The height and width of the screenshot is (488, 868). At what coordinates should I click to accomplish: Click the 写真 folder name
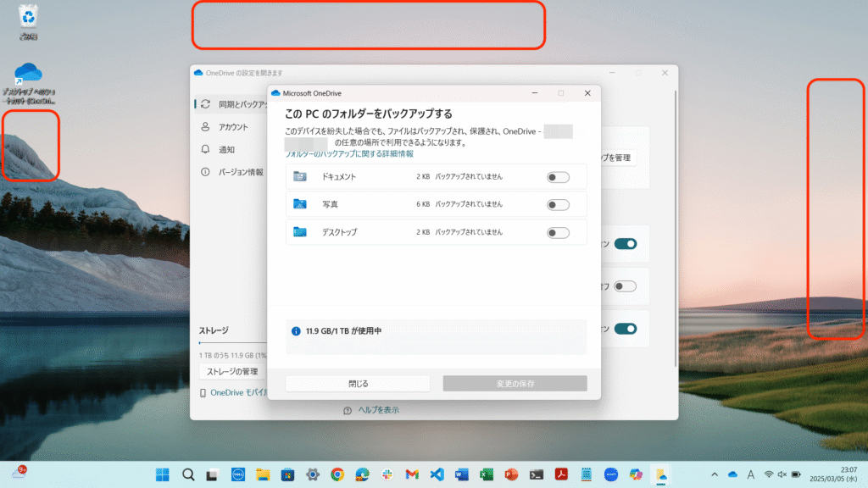330,204
